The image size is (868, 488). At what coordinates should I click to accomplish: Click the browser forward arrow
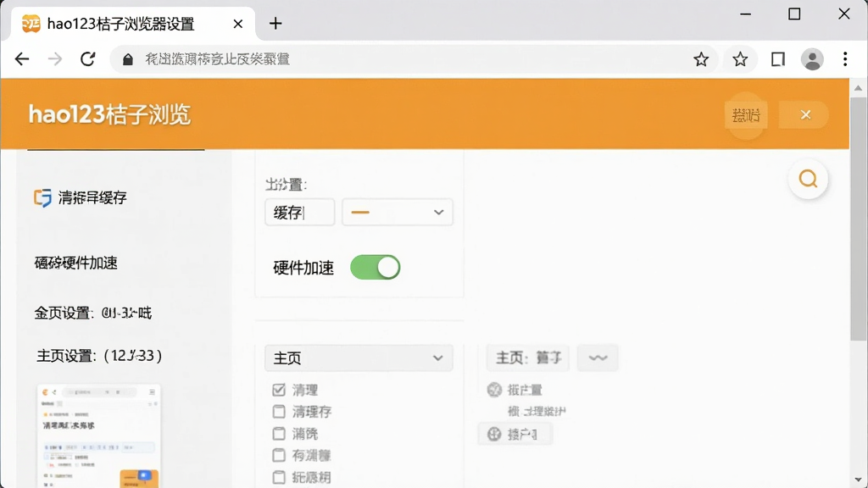(55, 59)
